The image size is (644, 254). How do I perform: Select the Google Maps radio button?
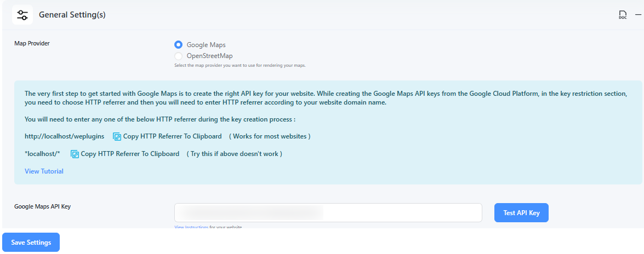178,45
